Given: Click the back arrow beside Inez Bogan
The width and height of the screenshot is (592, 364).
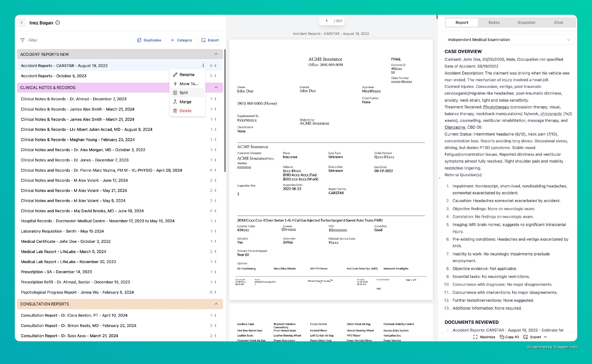Looking at the screenshot, I should pos(22,23).
